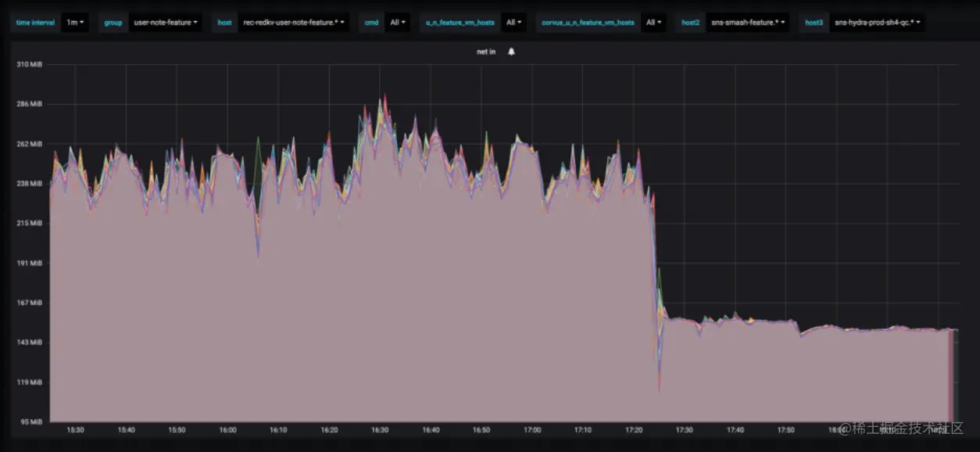The height and width of the screenshot is (452, 980).
Task: Click the host3 variable label
Action: [814, 23]
